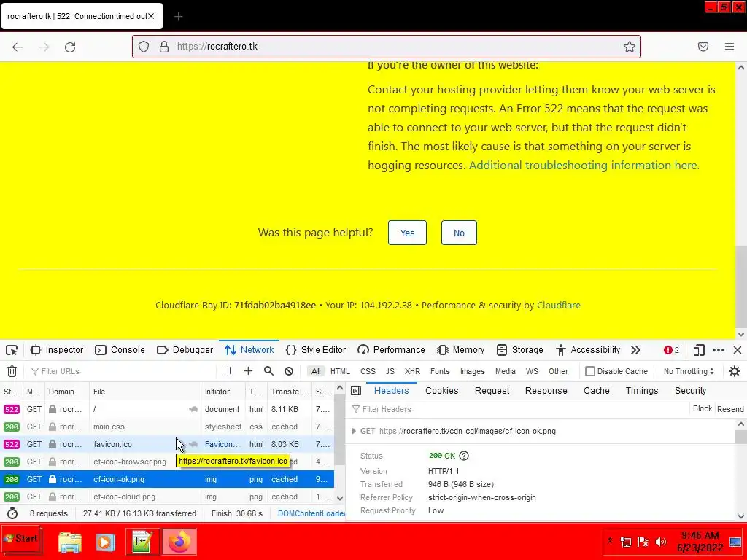The height and width of the screenshot is (560, 747).
Task: Open tracking protection shield icon
Action: 144,47
